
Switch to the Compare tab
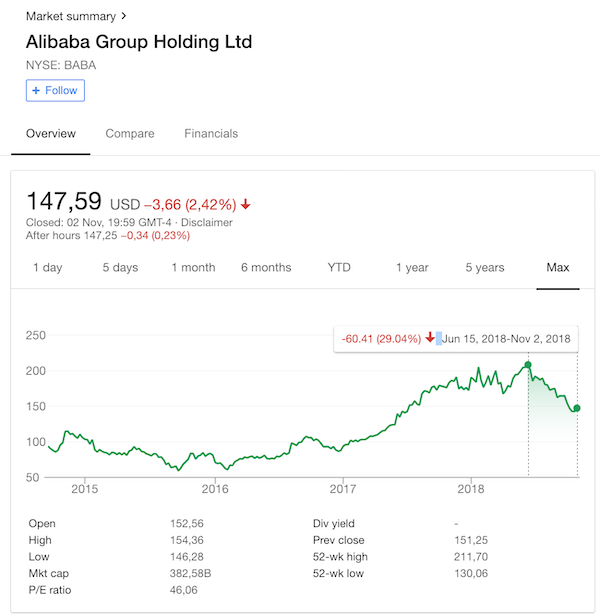tap(130, 134)
